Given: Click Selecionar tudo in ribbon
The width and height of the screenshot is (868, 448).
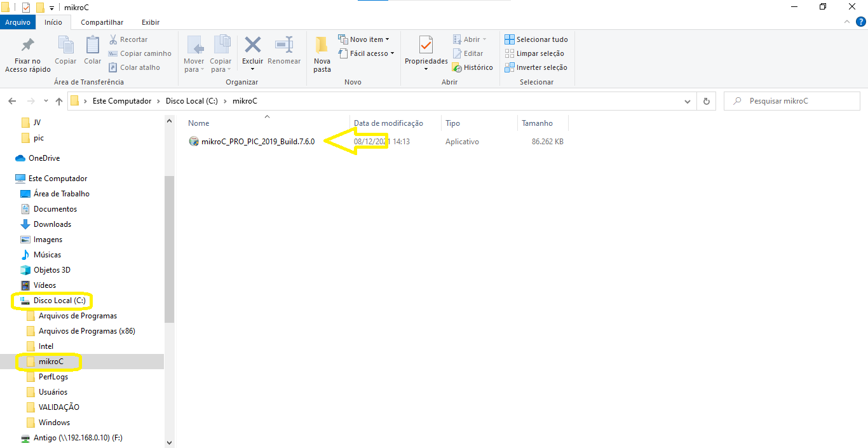Looking at the screenshot, I should click(x=536, y=39).
